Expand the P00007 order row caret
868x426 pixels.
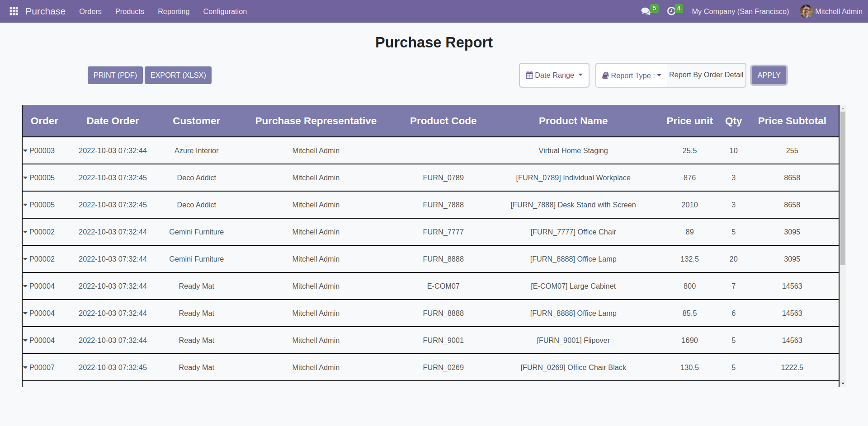pyautogui.click(x=25, y=368)
